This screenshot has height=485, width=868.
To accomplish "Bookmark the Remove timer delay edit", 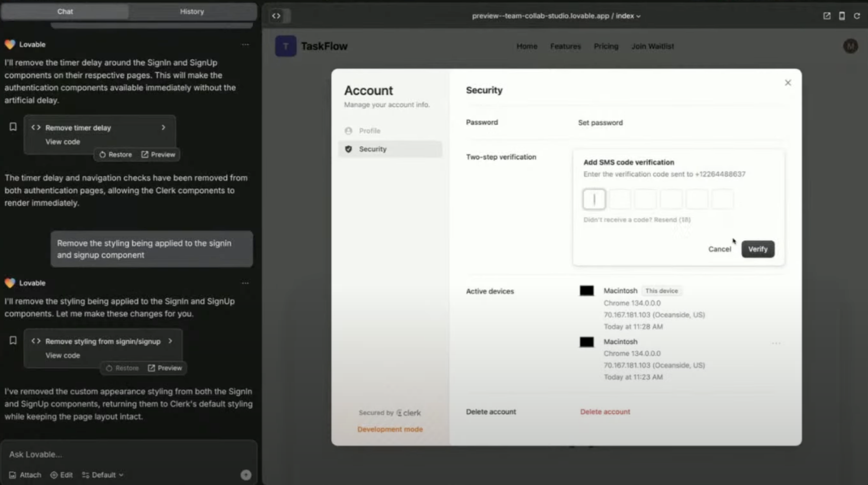I will click(x=13, y=127).
